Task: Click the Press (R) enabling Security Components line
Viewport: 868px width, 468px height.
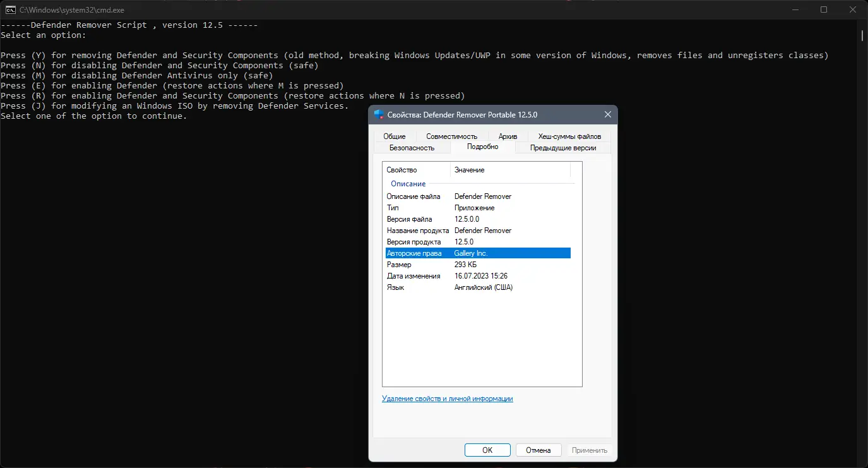Action: point(233,96)
